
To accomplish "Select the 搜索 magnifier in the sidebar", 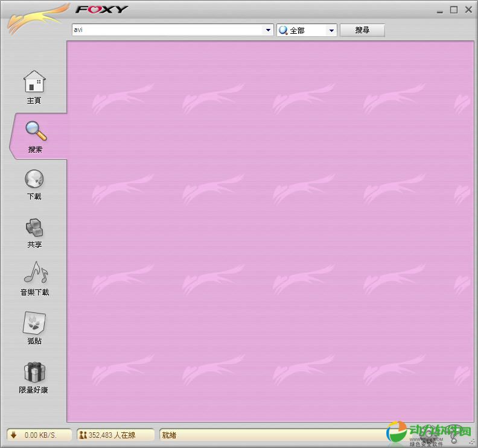I will coord(35,131).
